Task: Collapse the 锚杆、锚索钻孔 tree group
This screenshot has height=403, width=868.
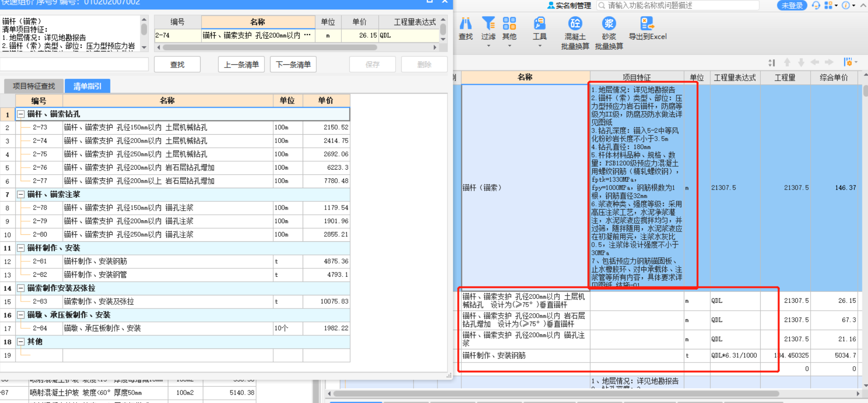Action: coord(21,114)
